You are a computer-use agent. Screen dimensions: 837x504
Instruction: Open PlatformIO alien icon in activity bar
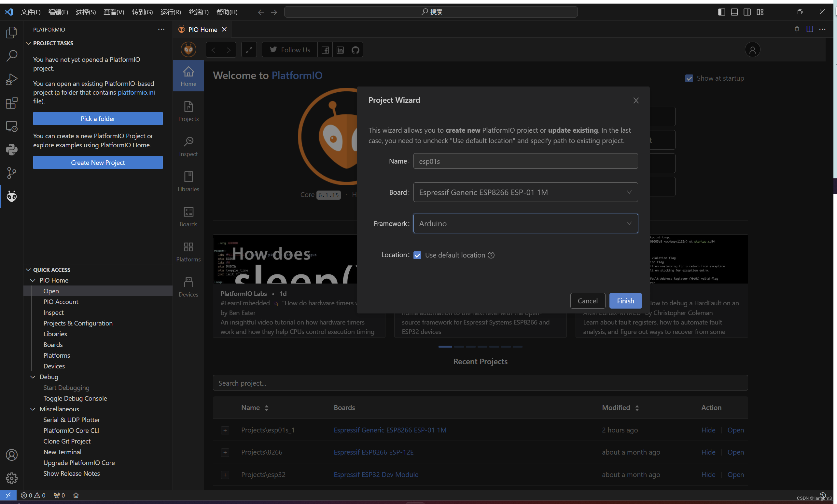[x=11, y=196]
